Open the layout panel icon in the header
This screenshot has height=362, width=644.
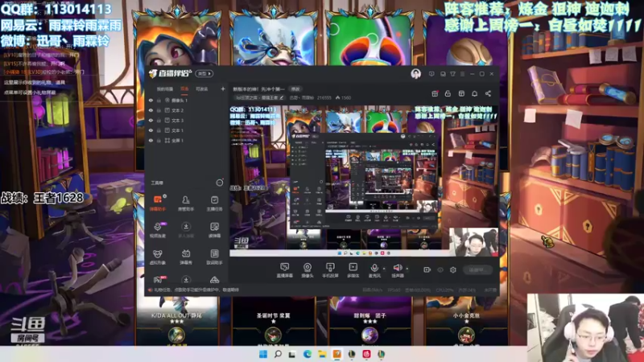click(461, 93)
